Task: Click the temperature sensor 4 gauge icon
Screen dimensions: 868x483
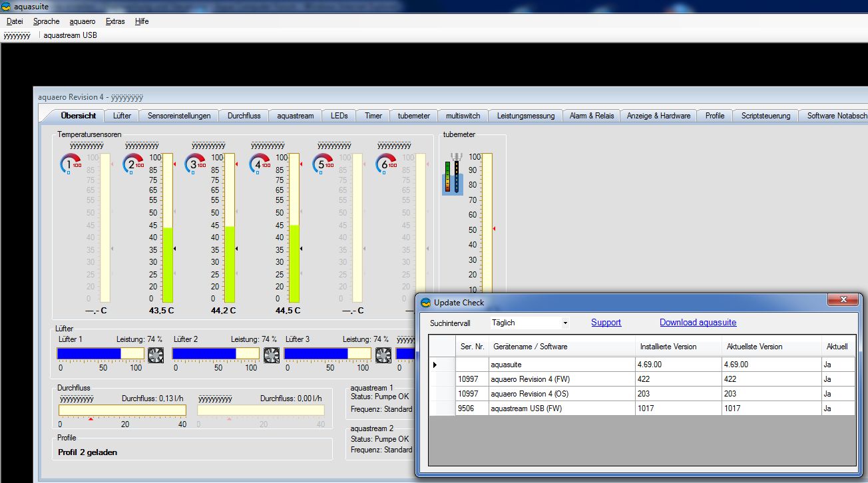Action: point(260,164)
